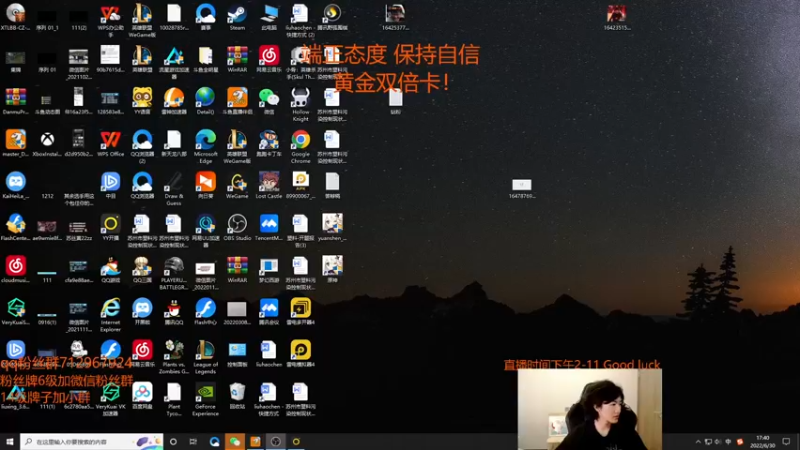
Task: Open the WPS办公助手 cloud shortcut
Action: click(x=110, y=20)
